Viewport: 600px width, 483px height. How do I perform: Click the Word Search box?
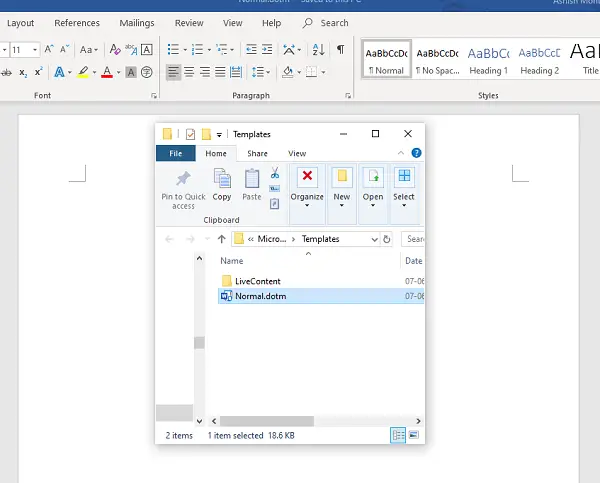coord(326,23)
